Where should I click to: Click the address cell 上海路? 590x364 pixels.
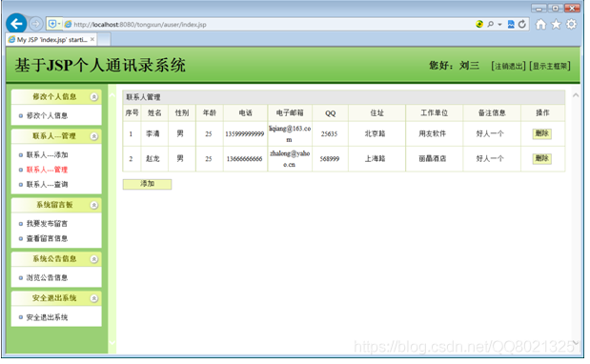coord(376,158)
